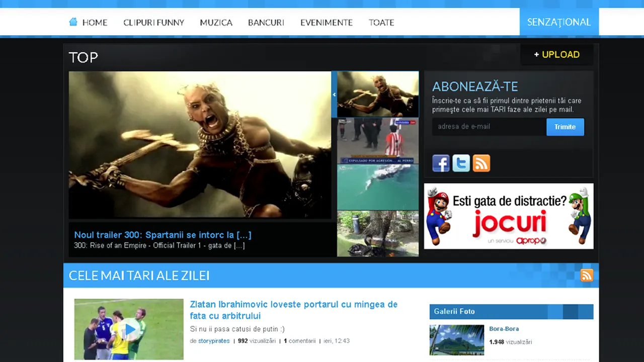Open the Clipuri Funny menu

pyautogui.click(x=153, y=23)
